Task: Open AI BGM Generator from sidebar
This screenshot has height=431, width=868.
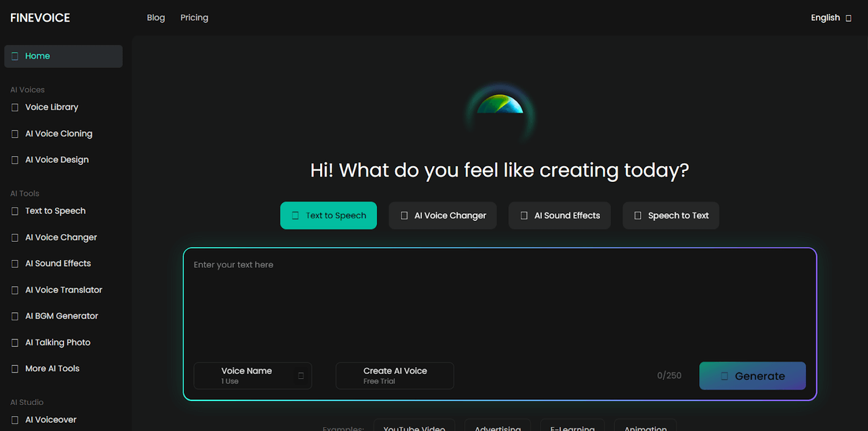Action: (x=63, y=316)
